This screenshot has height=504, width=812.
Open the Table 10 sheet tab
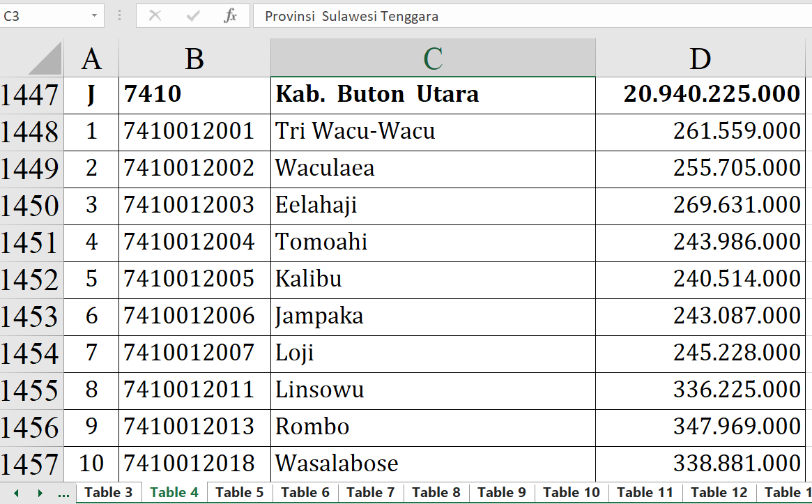tap(571, 492)
